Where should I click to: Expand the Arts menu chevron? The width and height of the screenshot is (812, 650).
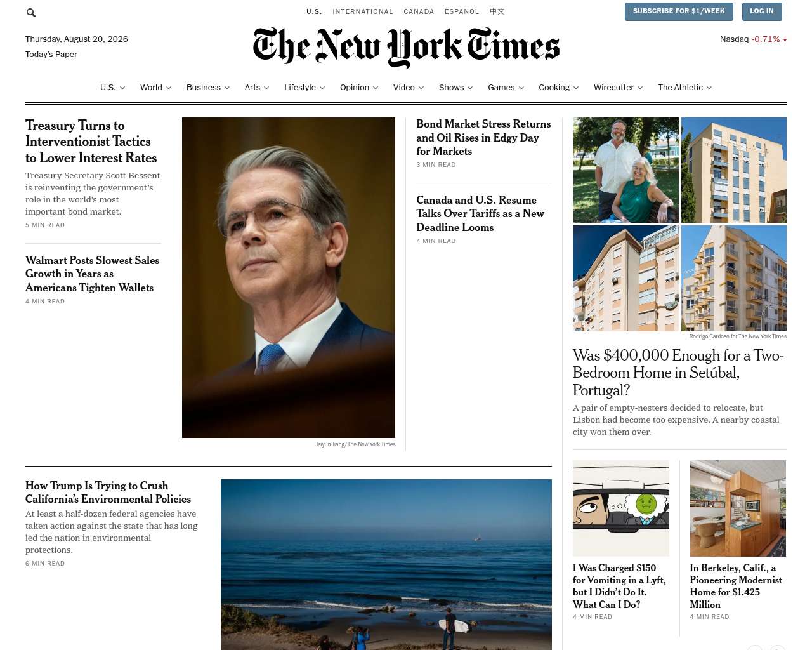pos(266,88)
